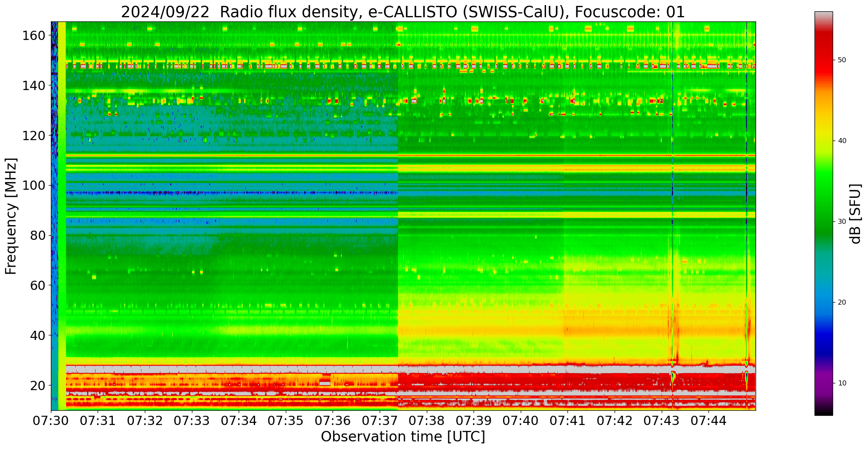Click the yellow vertical stripe just after 07:30
Image resolution: width=868 pixels, height=449 pixels.
[x=62, y=216]
